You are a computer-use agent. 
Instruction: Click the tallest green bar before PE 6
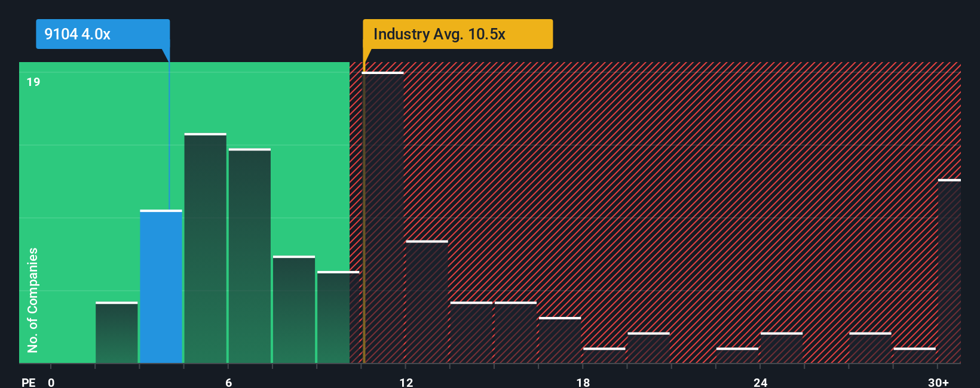point(206,248)
